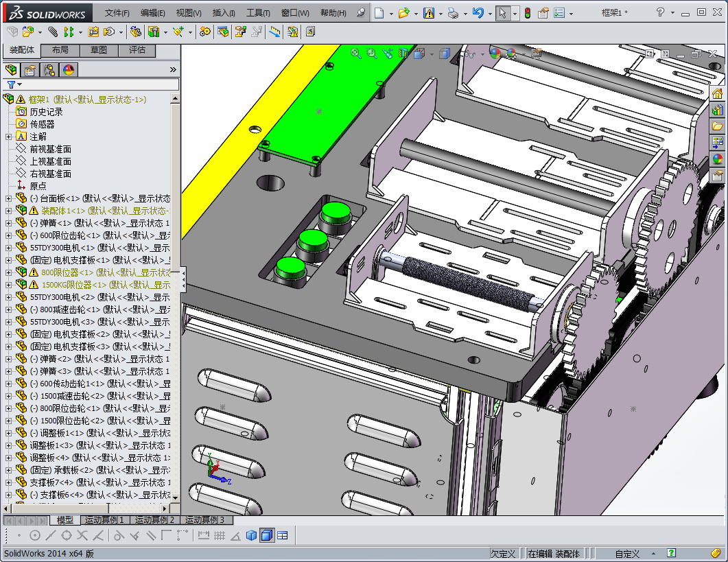Switch to the 运动算例 2 tab
This screenshot has height=562, width=728.
coord(154,520)
